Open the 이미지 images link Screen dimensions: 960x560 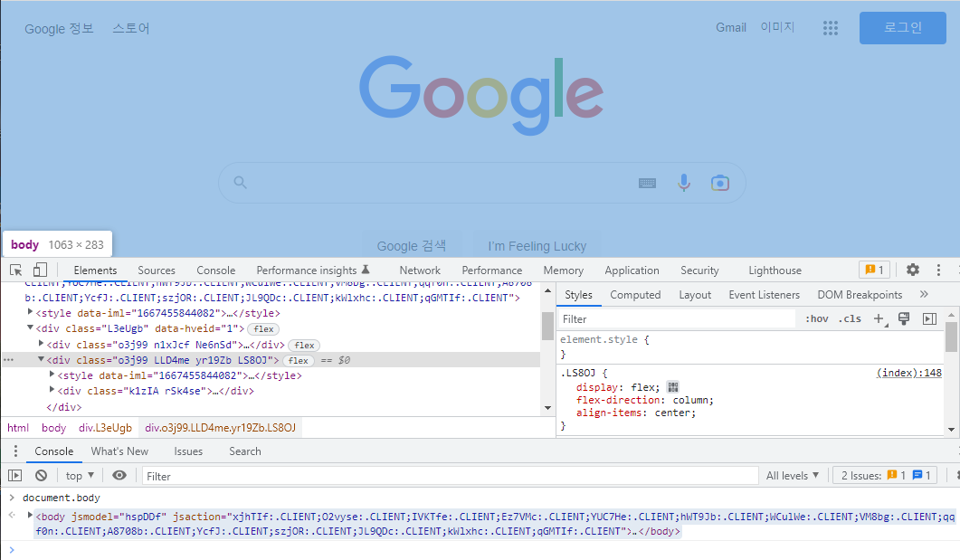[777, 27]
